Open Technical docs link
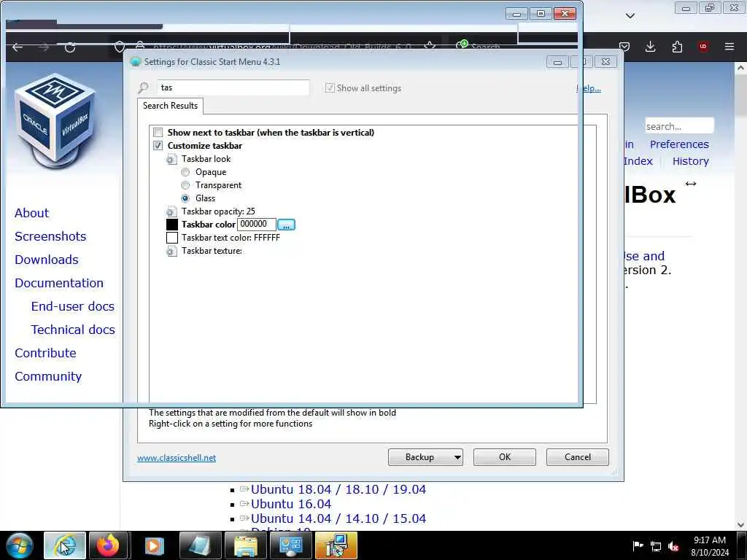 [73, 330]
